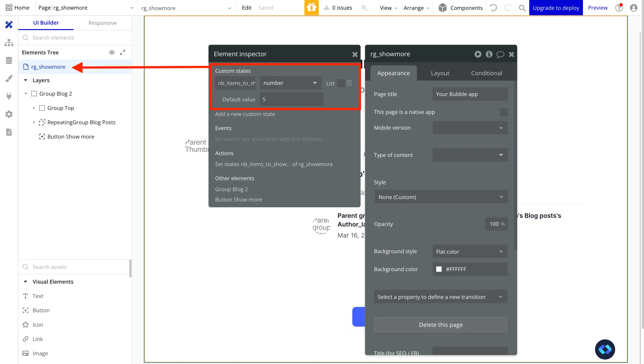Switch to the Responsive tab
The width and height of the screenshot is (644, 364).
[x=102, y=23]
